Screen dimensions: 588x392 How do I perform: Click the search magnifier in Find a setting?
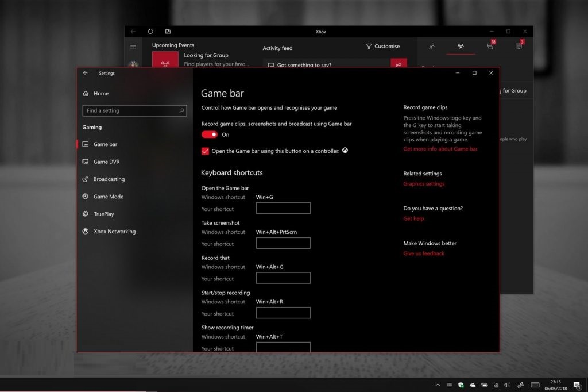[x=181, y=110]
